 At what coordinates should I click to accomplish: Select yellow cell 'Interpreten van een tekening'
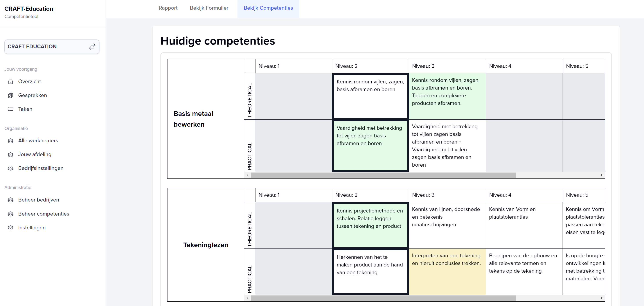click(x=447, y=272)
